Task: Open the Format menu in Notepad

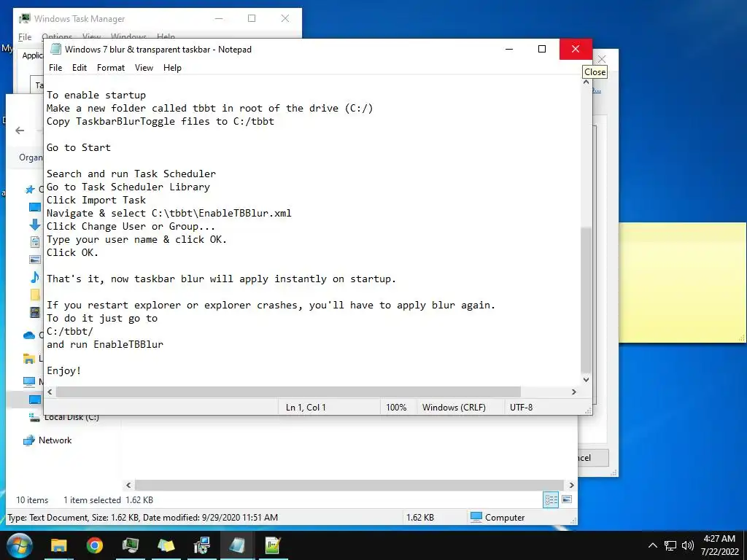Action: (x=111, y=68)
